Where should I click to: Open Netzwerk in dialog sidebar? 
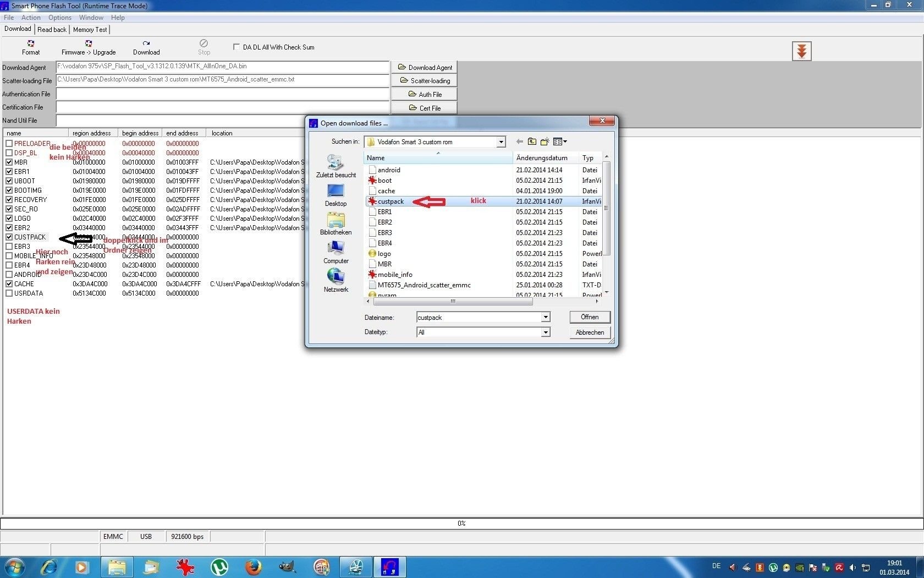335,281
